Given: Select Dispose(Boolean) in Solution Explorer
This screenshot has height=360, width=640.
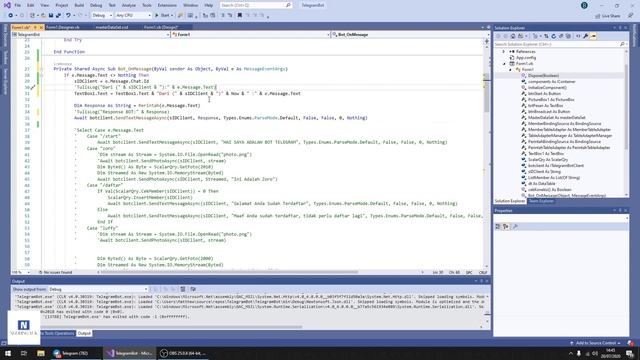Looking at the screenshot, I should [x=543, y=76].
